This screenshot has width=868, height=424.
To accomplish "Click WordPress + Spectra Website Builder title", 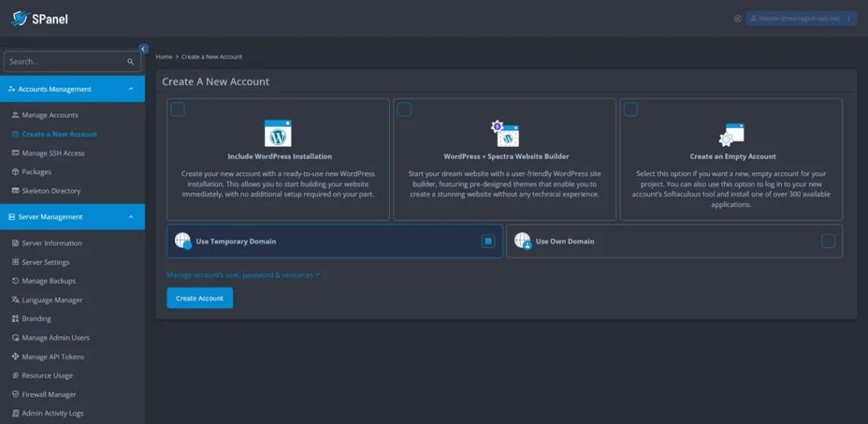I will 506,157.
